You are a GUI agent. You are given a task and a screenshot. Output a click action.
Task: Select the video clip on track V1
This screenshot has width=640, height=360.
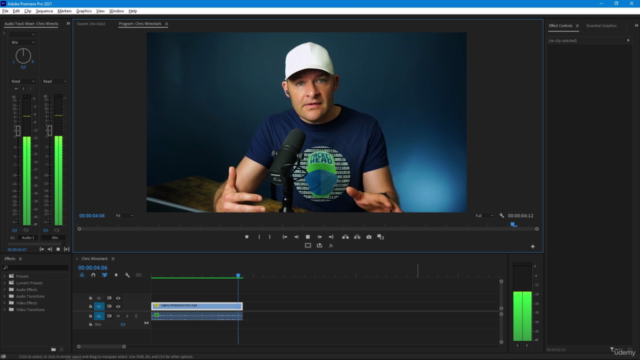coord(197,306)
